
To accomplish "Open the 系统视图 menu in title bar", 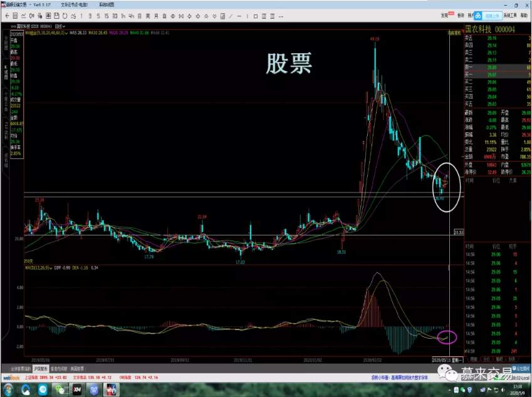I will [x=107, y=5].
